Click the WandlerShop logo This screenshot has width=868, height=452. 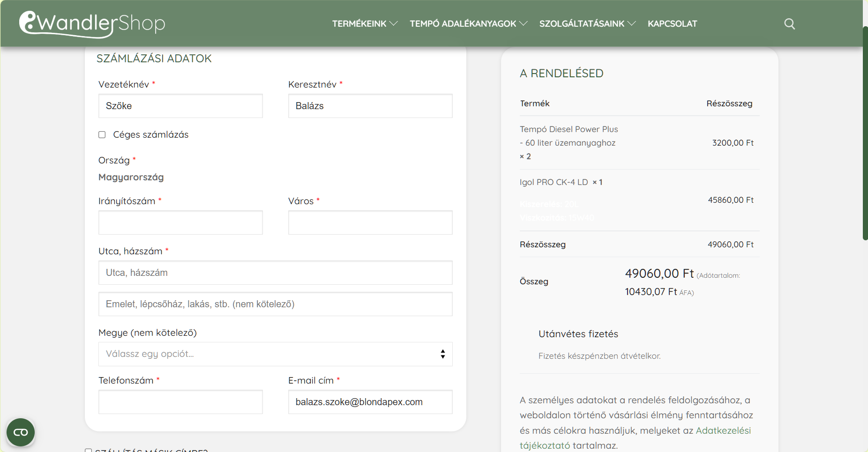tap(92, 23)
